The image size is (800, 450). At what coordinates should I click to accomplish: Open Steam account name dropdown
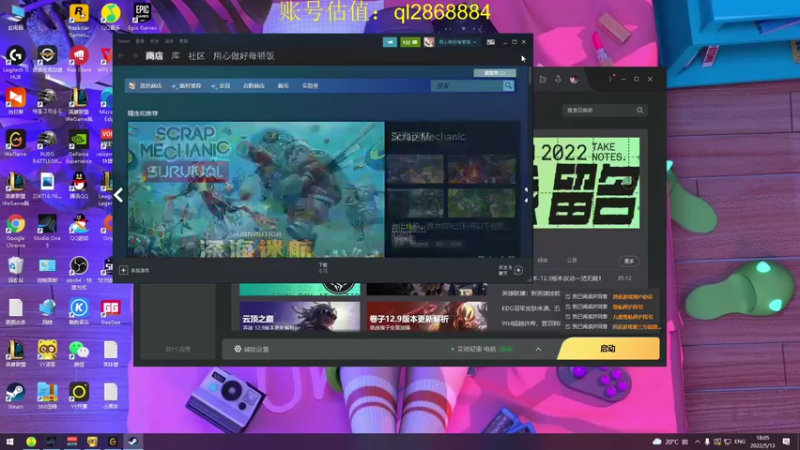(457, 42)
